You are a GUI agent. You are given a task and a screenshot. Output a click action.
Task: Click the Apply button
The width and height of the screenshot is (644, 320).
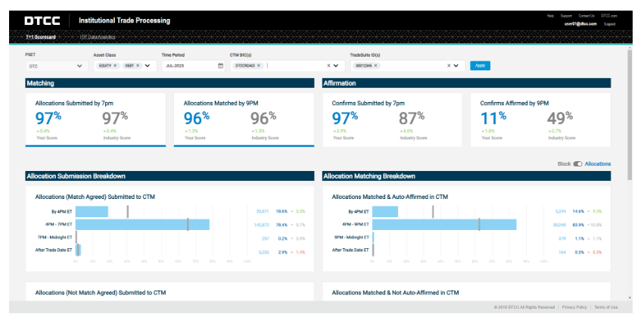(480, 66)
